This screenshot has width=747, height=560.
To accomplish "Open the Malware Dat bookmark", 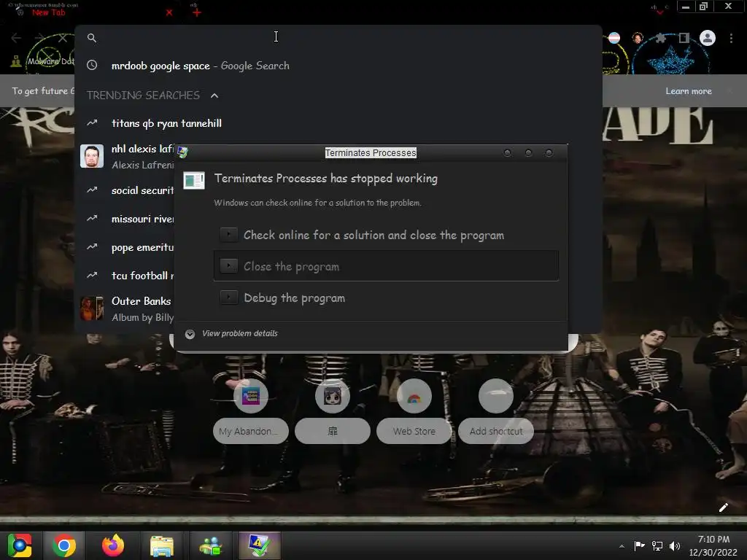I will click(x=43, y=61).
